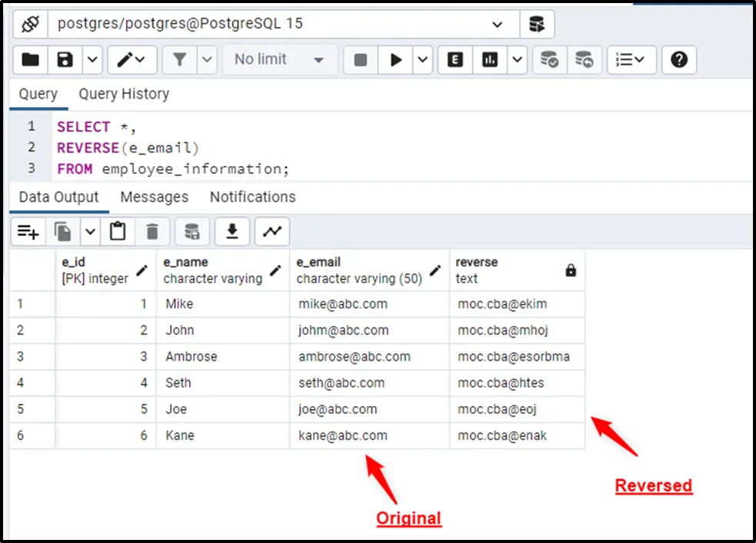Switch to the Query History tab

(124, 94)
